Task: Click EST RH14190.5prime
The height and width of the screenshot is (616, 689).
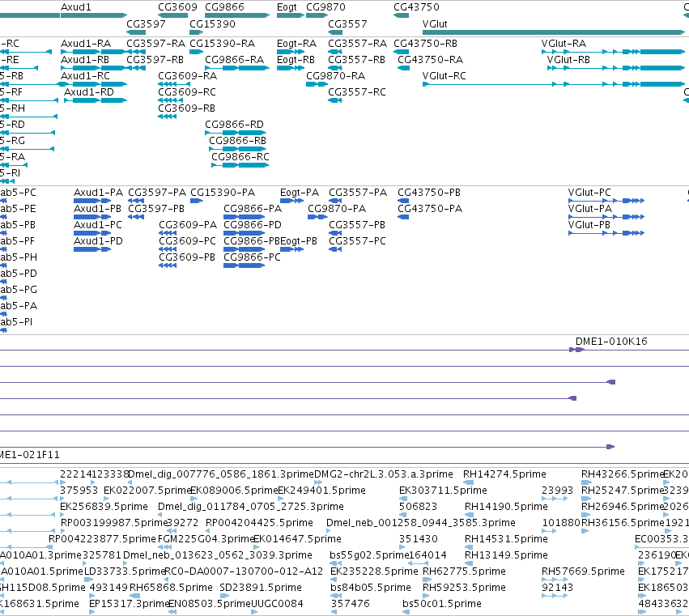Action: coord(506,507)
